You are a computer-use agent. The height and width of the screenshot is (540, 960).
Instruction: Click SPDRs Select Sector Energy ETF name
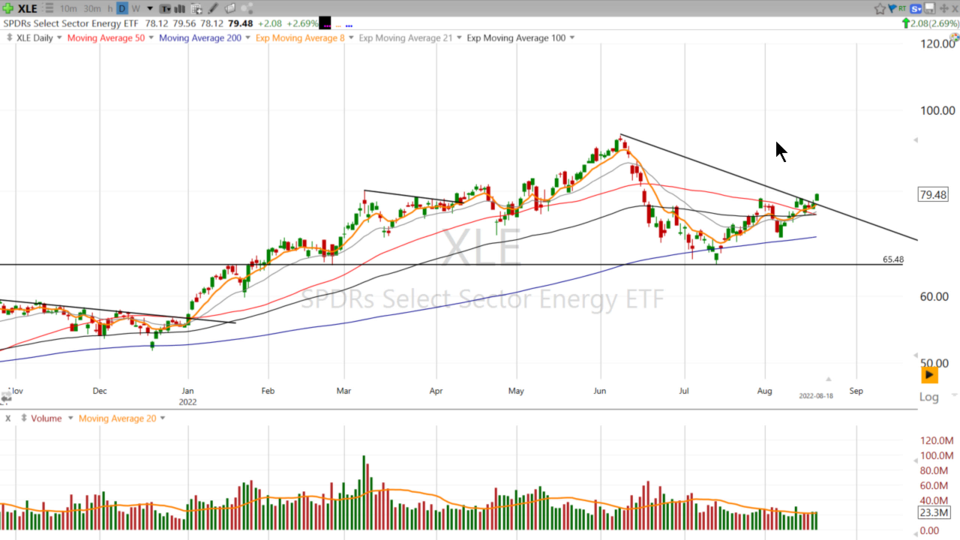coord(71,23)
